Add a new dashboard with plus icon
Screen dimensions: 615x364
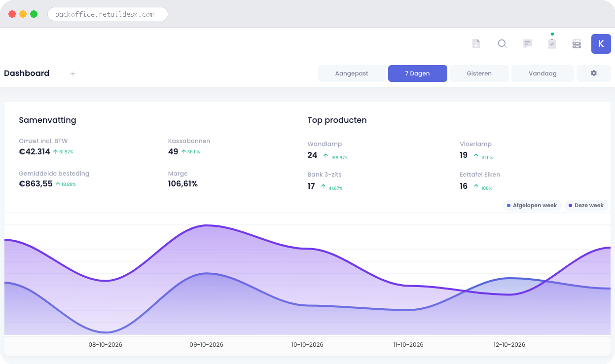pos(73,73)
